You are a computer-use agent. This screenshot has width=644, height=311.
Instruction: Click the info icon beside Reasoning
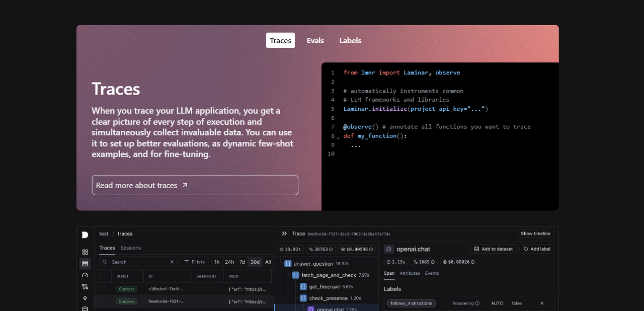click(x=477, y=303)
